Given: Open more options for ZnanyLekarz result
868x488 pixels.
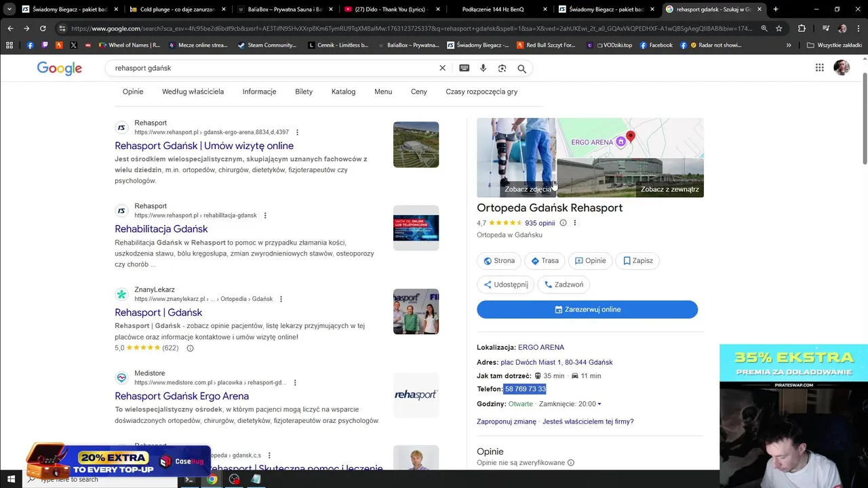Looking at the screenshot, I should pos(281,299).
